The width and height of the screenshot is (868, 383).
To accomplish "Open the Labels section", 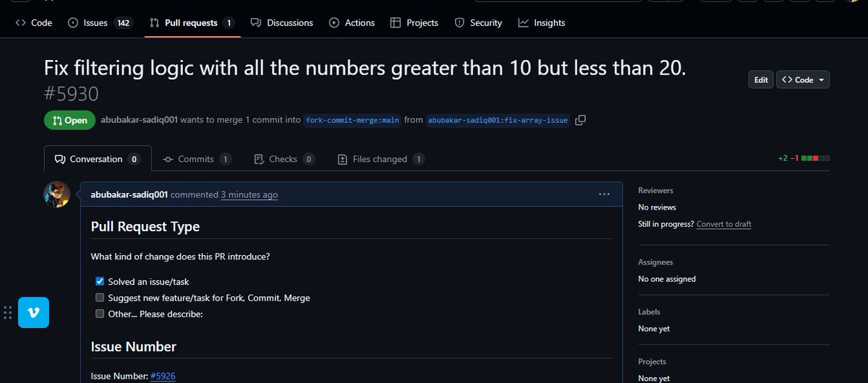I will tap(649, 312).
